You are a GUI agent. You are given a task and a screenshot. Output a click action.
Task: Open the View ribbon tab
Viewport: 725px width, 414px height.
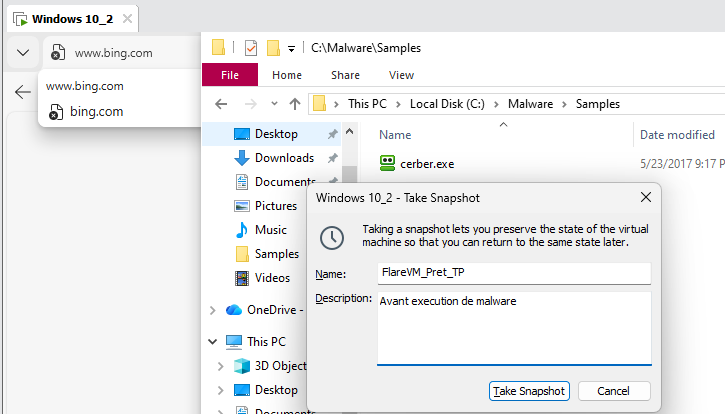click(401, 75)
